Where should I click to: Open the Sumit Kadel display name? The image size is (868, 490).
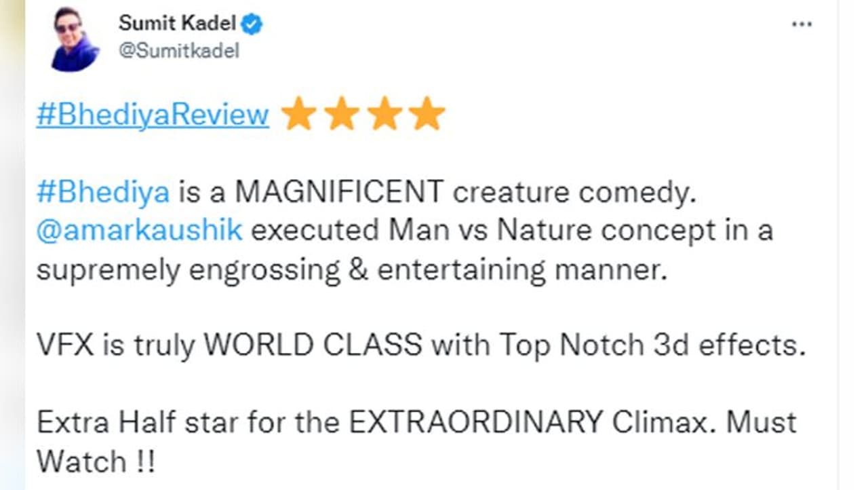177,24
